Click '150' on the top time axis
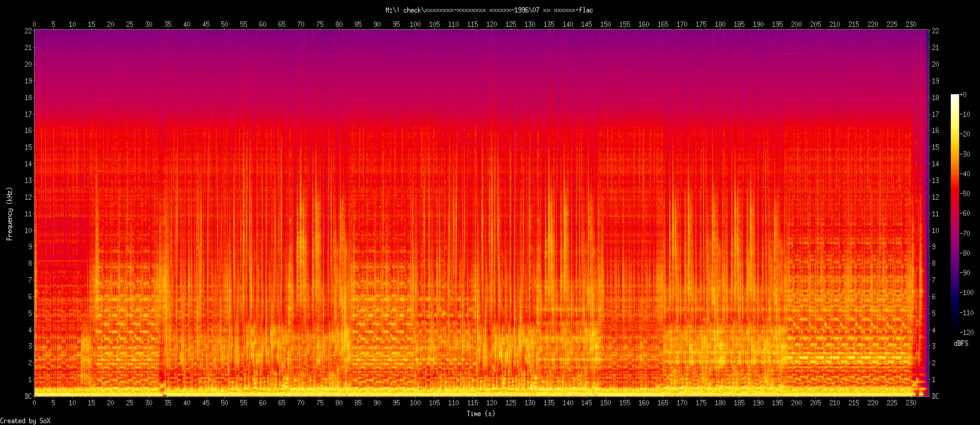Viewport: 980px width, 425px height. click(606, 24)
